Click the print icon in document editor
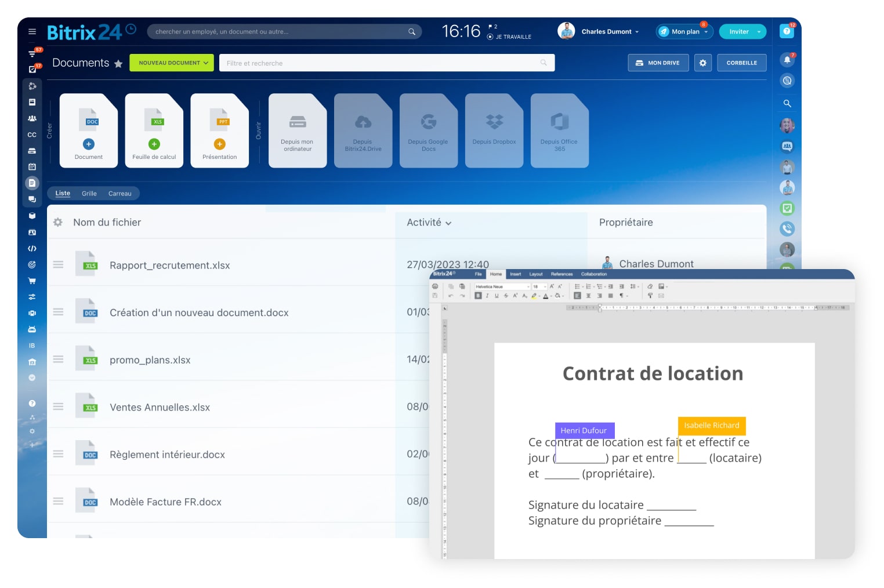The image size is (884, 588). pos(435,286)
